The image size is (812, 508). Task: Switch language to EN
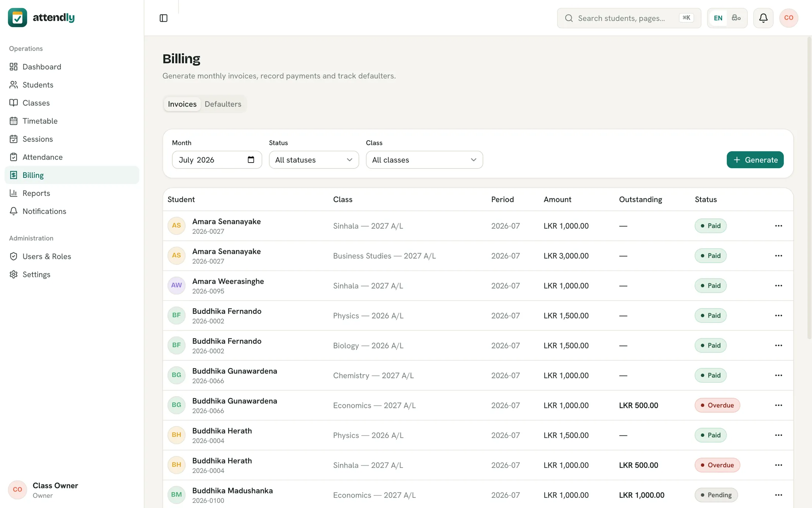point(718,18)
